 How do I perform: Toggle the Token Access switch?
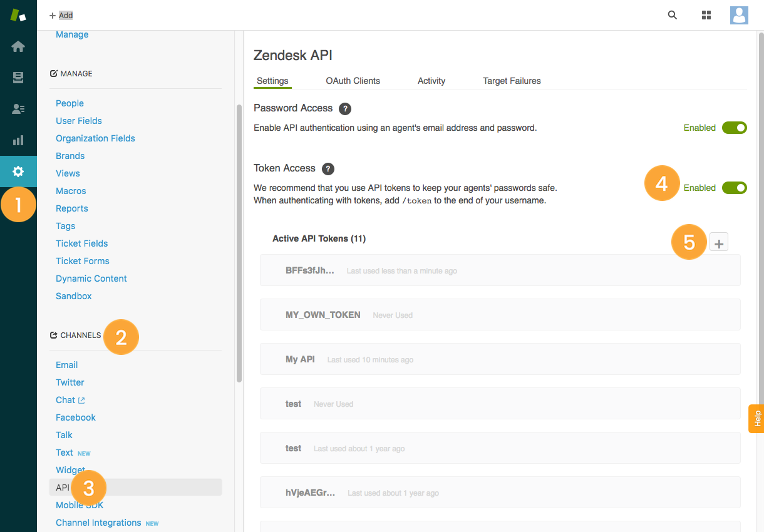coord(735,188)
